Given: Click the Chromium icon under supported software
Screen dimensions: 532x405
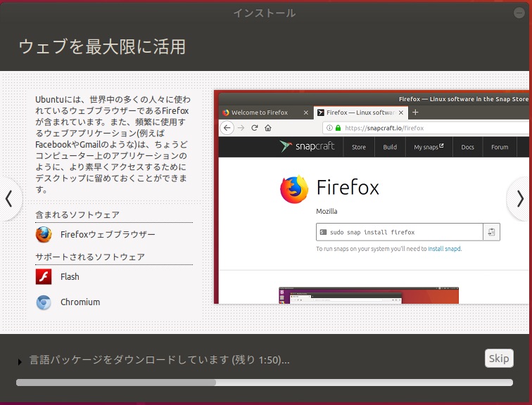Looking at the screenshot, I should tap(44, 302).
